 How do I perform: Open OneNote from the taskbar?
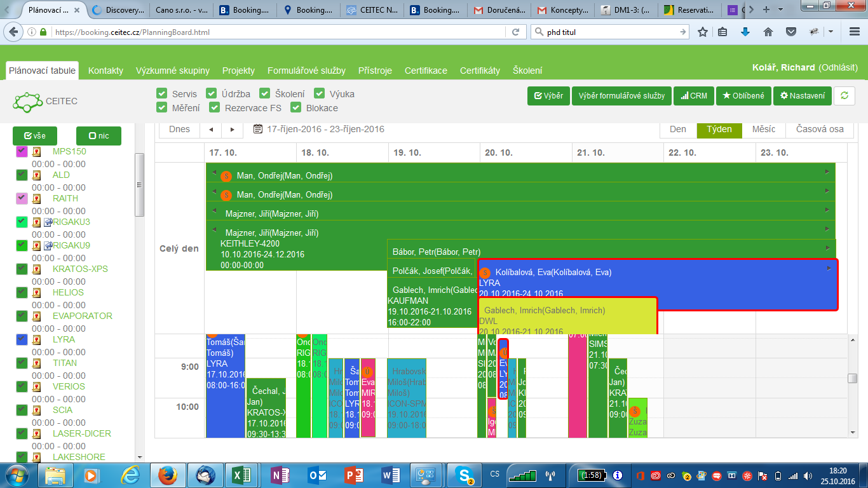tap(280, 475)
